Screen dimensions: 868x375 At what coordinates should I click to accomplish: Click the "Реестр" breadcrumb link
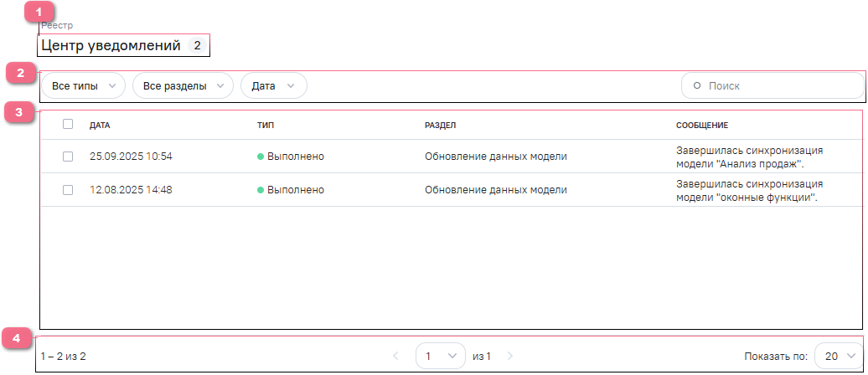57,25
